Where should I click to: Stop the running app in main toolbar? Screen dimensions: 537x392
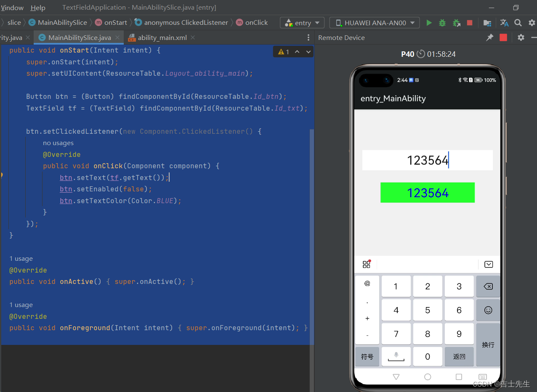pyautogui.click(x=470, y=23)
